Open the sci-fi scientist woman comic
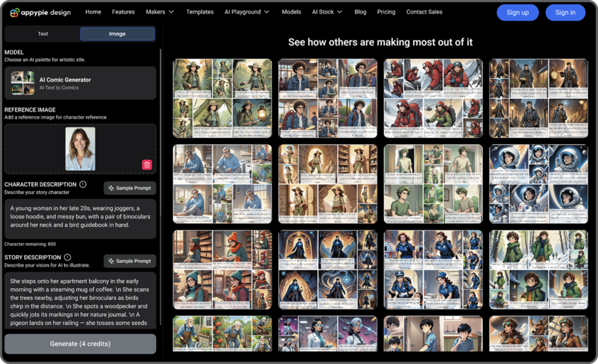Screen dimensions: 598x364 tap(328, 333)
